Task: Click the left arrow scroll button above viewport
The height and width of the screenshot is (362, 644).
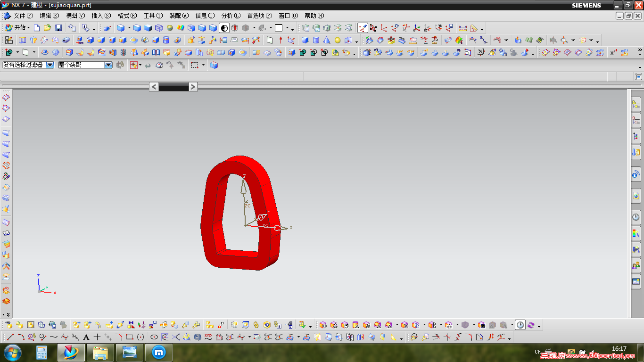Action: click(154, 86)
